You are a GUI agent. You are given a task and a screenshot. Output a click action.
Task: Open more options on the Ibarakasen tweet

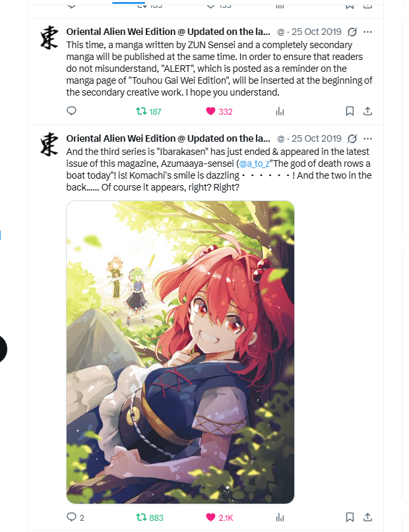367,138
